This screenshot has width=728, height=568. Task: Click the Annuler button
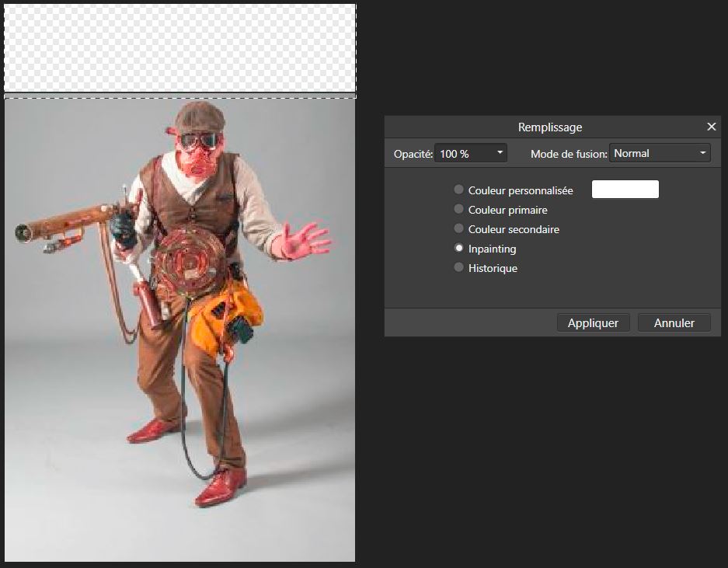coord(674,322)
